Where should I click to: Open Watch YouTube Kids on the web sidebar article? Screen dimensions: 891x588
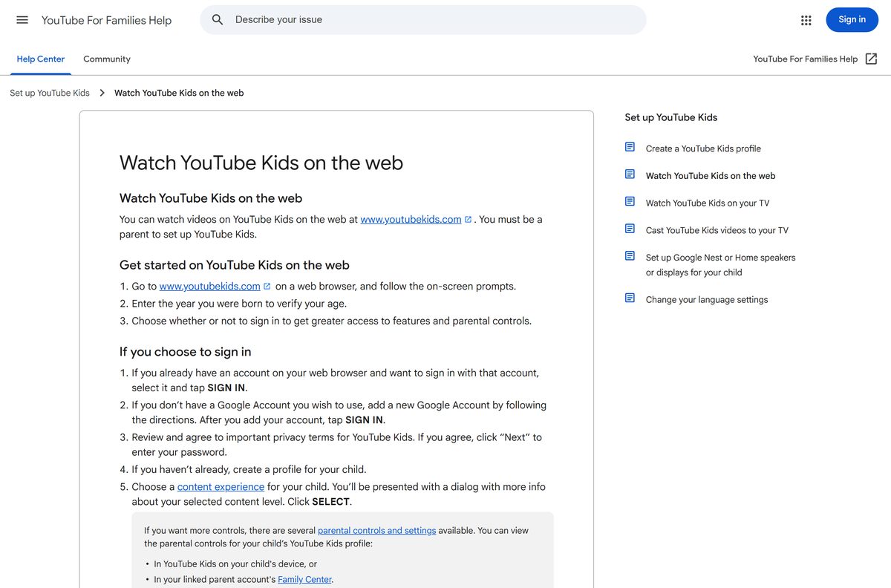[x=711, y=176]
